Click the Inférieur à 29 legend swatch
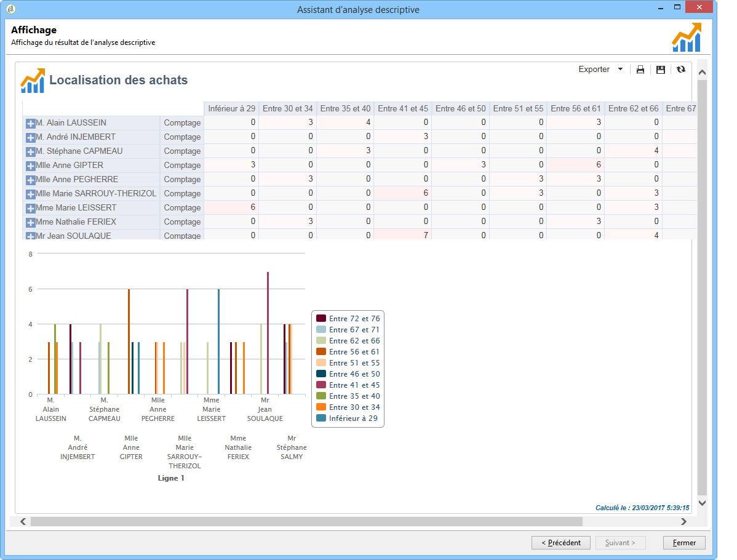The width and height of the screenshot is (737, 560). pyautogui.click(x=321, y=418)
